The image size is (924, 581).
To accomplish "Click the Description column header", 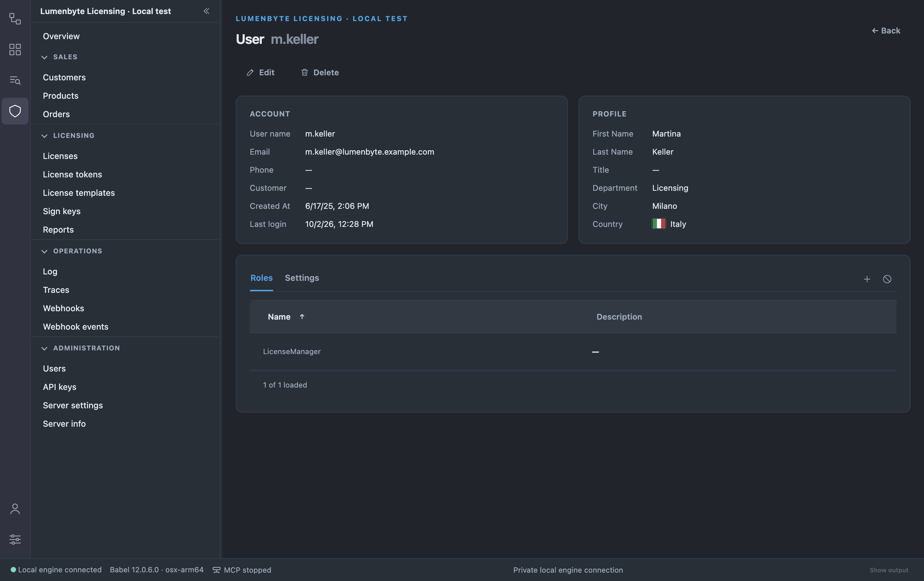I will pyautogui.click(x=619, y=317).
